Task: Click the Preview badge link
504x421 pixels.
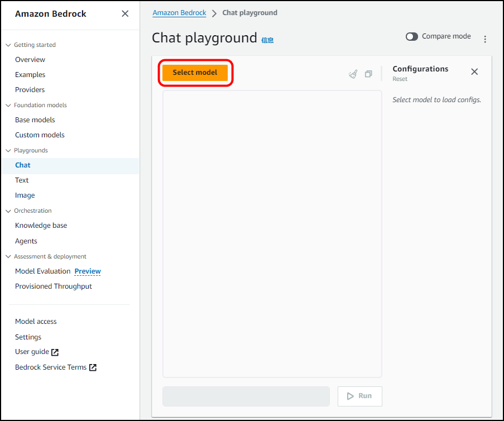Action: click(88, 271)
